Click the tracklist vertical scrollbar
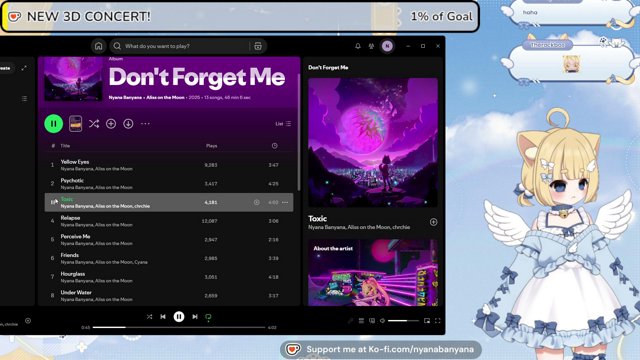640x360 pixels. (299, 132)
